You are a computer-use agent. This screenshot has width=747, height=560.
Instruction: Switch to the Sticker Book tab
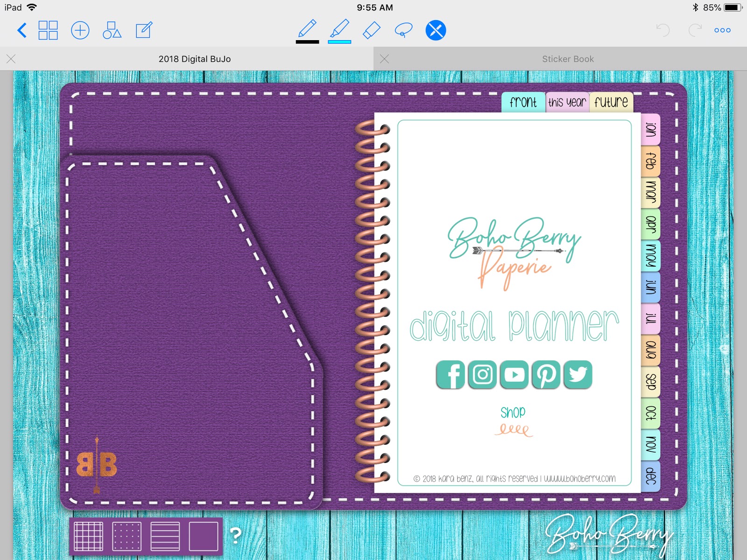coord(567,59)
